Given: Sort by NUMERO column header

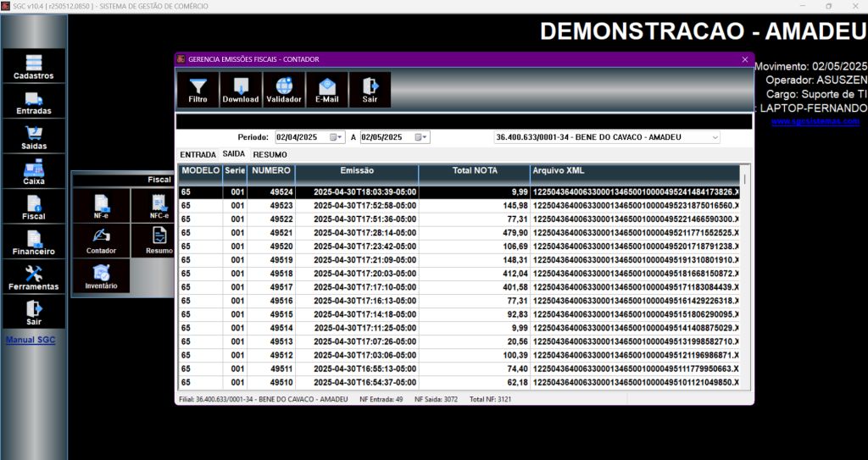Looking at the screenshot, I should coord(271,175).
